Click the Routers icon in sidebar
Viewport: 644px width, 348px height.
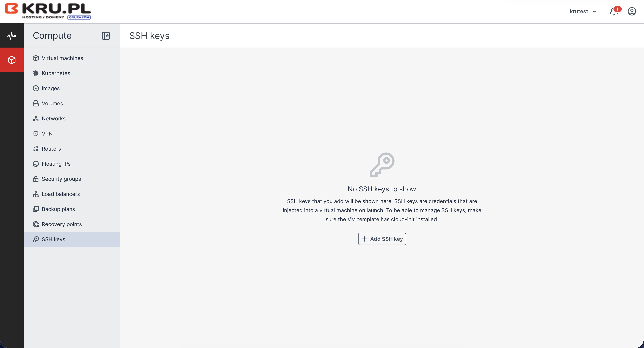pos(36,149)
